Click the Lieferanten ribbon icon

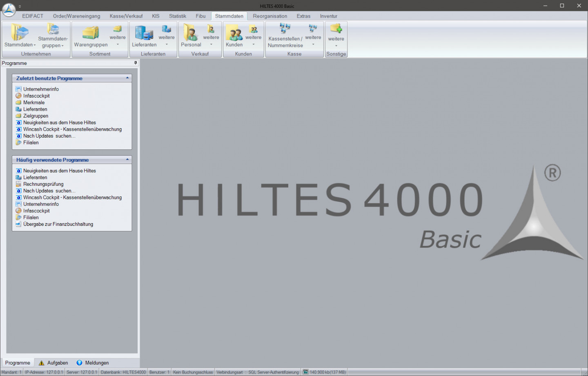pos(144,33)
